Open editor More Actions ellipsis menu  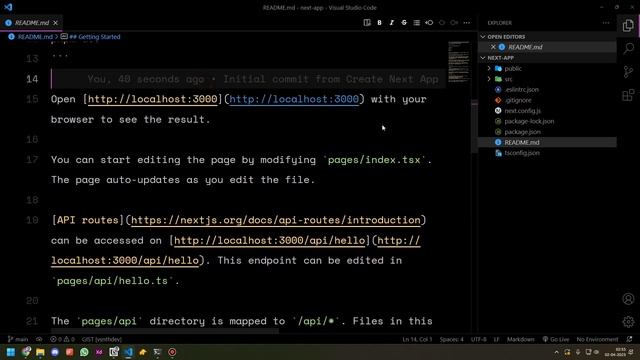click(467, 23)
